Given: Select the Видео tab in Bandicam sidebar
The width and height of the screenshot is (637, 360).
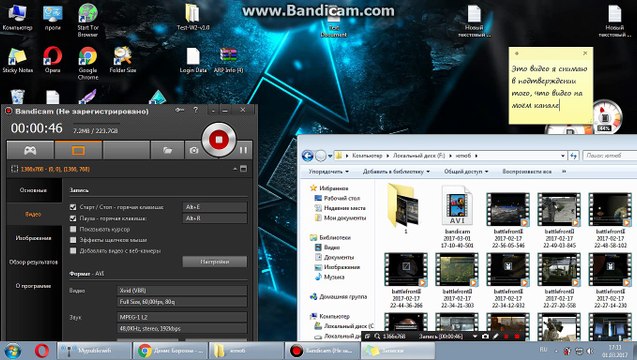Looking at the screenshot, I should (x=34, y=214).
